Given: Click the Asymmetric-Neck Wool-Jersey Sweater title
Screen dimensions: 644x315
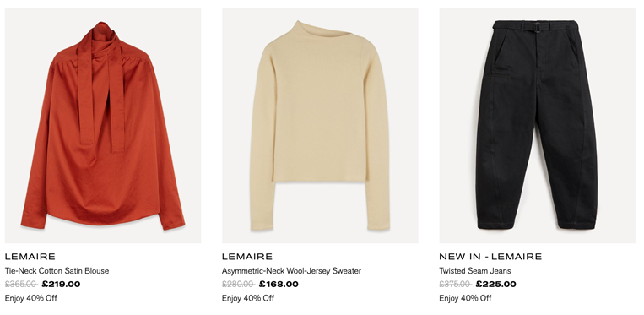Looking at the screenshot, I should 291,271.
